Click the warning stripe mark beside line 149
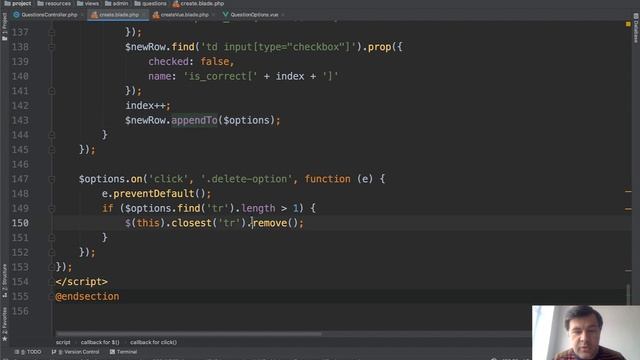This screenshot has width=640, height=360. click(x=628, y=209)
